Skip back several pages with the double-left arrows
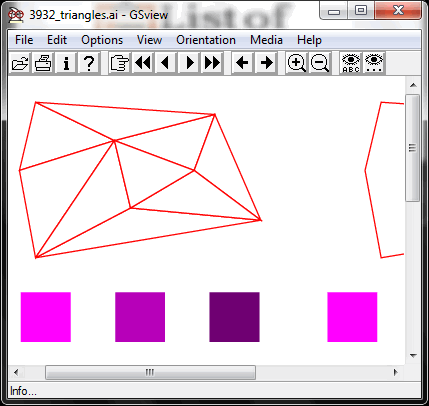Viewport: 429px width, 406px height. [x=143, y=63]
